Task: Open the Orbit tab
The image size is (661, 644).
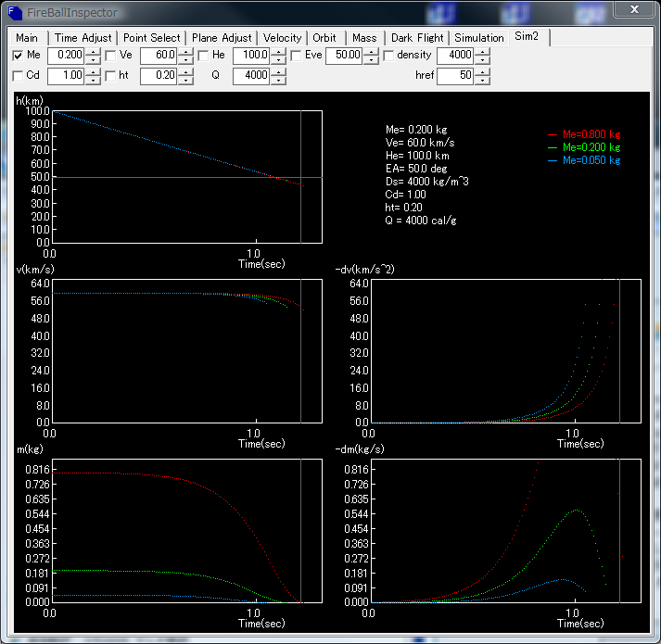Action: [324, 38]
